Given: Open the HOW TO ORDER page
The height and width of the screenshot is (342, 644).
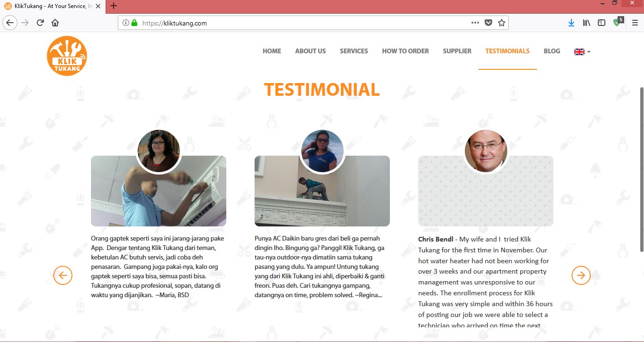Looking at the screenshot, I should coord(405,51).
